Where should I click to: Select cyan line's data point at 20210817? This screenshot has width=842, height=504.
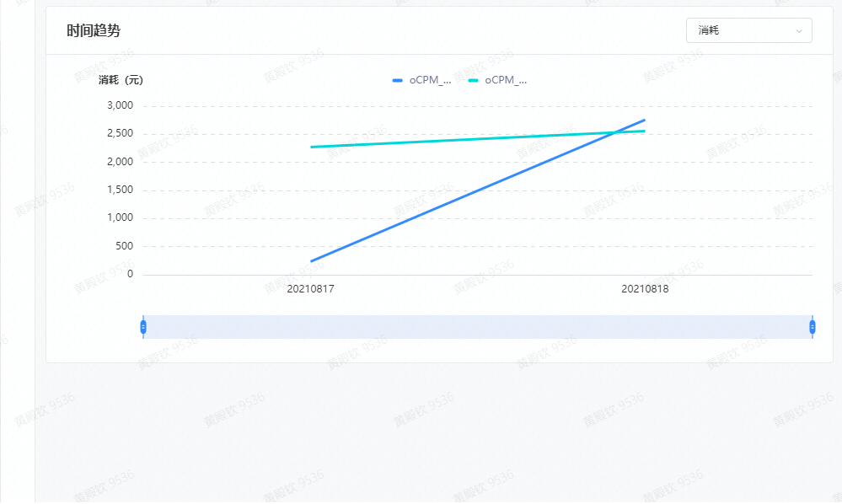point(311,147)
